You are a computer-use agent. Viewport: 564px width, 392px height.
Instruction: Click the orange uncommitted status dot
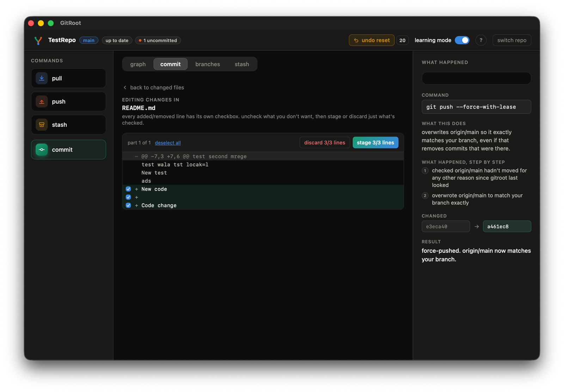coord(140,41)
